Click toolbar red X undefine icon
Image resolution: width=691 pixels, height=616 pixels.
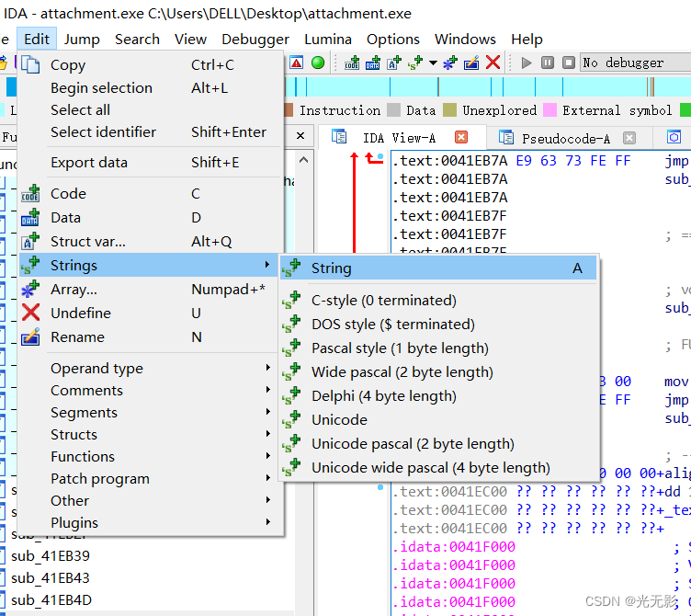click(493, 63)
